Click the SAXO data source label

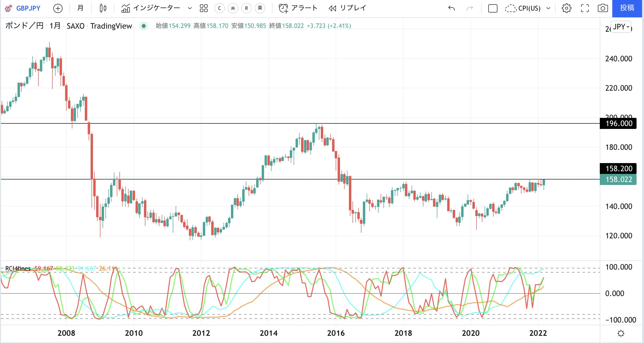coord(75,26)
